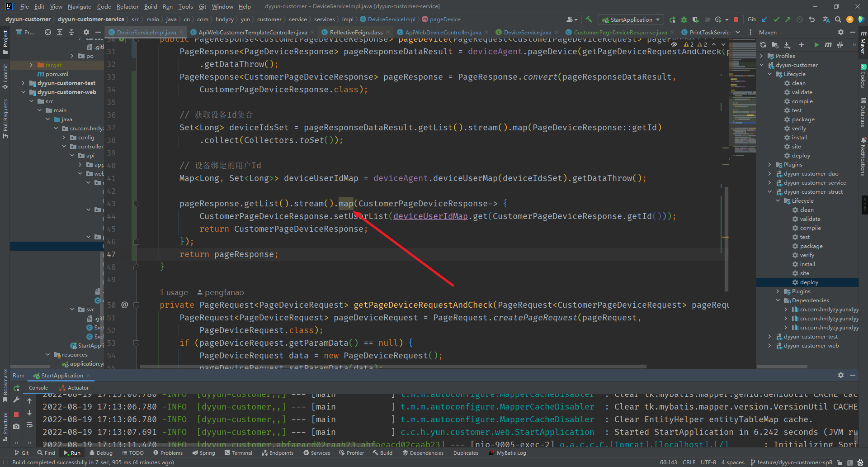The height and width of the screenshot is (467, 868).
Task: Click camera icon to dump threads
Action: point(16,426)
